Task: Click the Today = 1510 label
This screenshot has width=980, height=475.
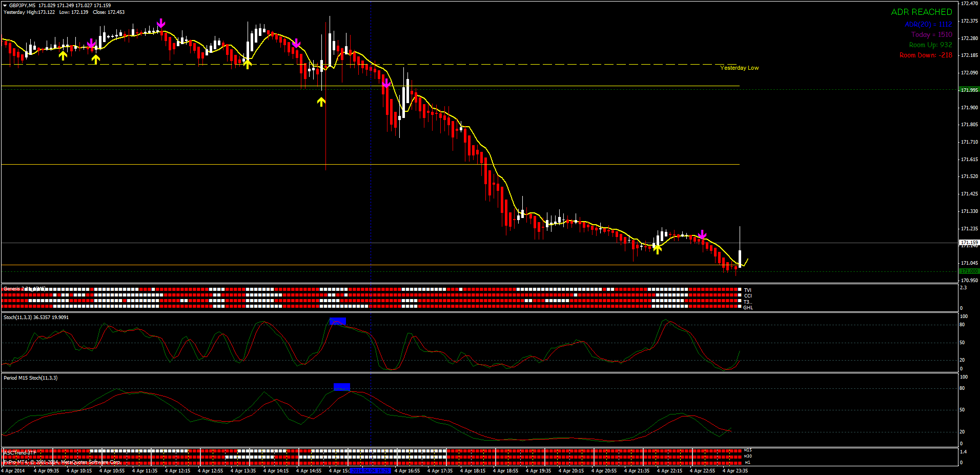Action: [x=932, y=34]
